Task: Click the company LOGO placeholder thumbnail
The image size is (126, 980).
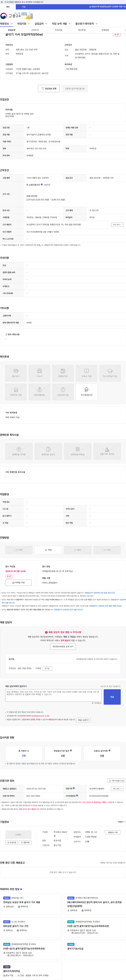Action: click(18, 835)
